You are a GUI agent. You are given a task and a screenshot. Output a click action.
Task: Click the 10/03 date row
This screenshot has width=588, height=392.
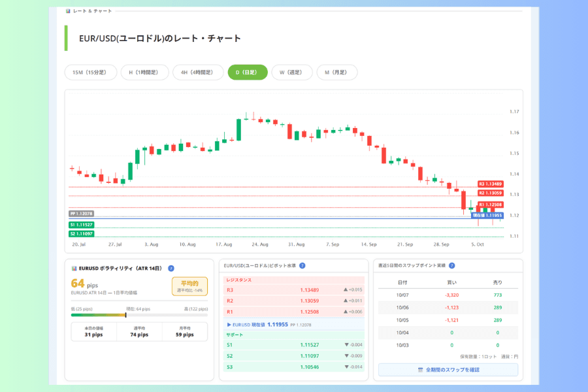448,345
